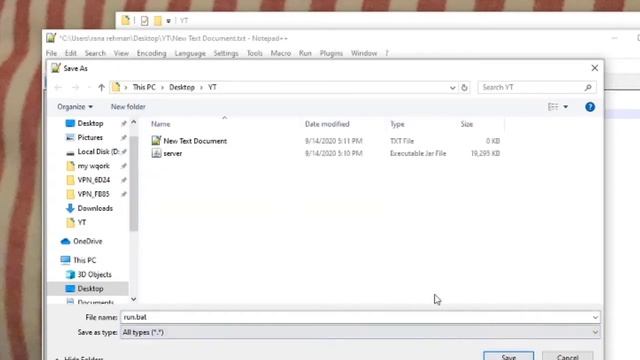The width and height of the screenshot is (640, 360).
Task: Open the Notepad++ Run menu
Action: pos(305,53)
